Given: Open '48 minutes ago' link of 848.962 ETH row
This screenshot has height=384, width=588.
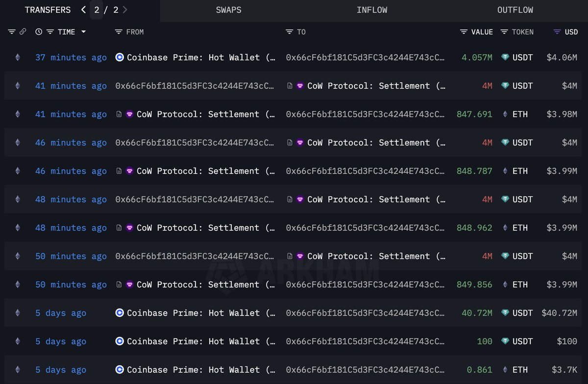Looking at the screenshot, I should 71,228.
